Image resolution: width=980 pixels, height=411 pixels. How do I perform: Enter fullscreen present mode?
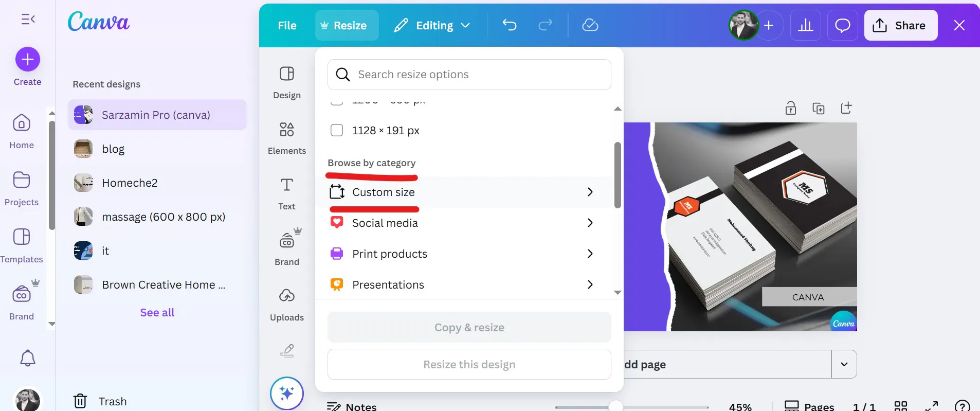tap(932, 406)
